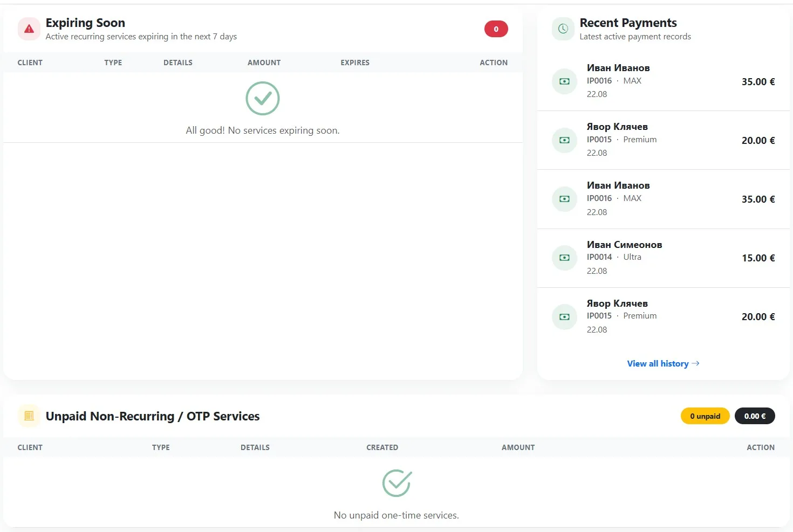Click the first Иван Иванов payment cash icon
Viewport: 793px width, 532px height.
[564, 81]
